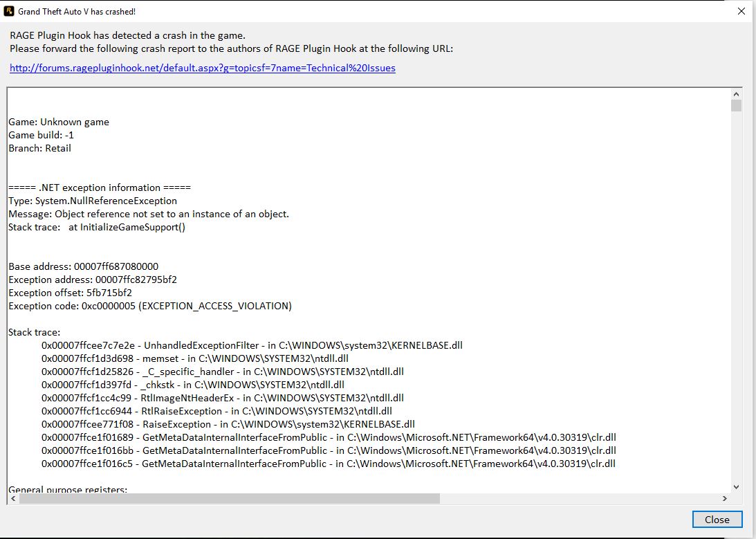Close the crash dialog with the X
Image resolution: width=756 pixels, height=539 pixels.
coord(741,11)
